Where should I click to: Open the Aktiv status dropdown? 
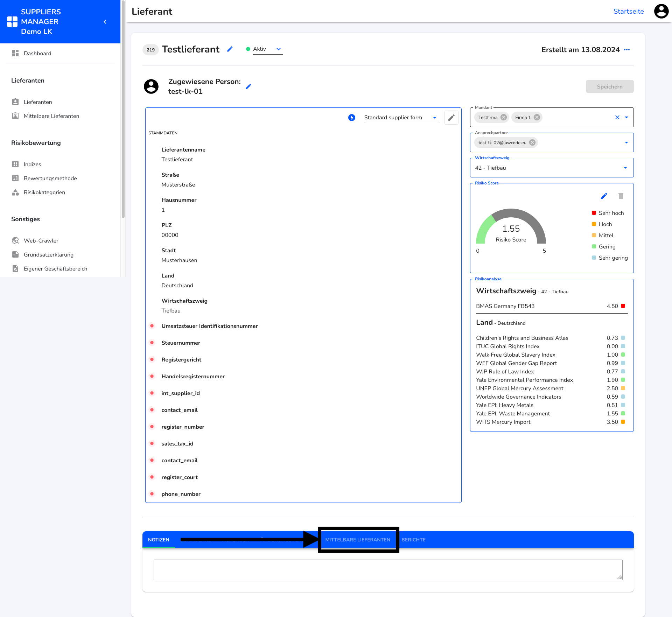268,49
